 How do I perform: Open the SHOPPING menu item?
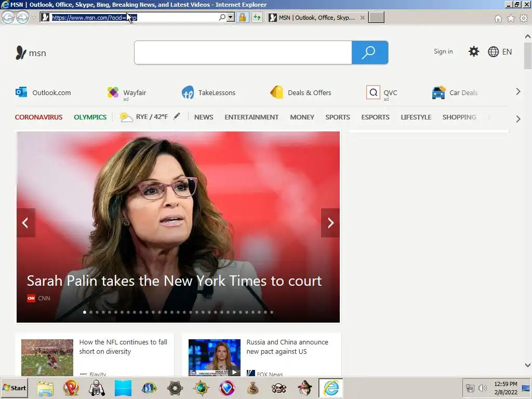pyautogui.click(x=459, y=117)
